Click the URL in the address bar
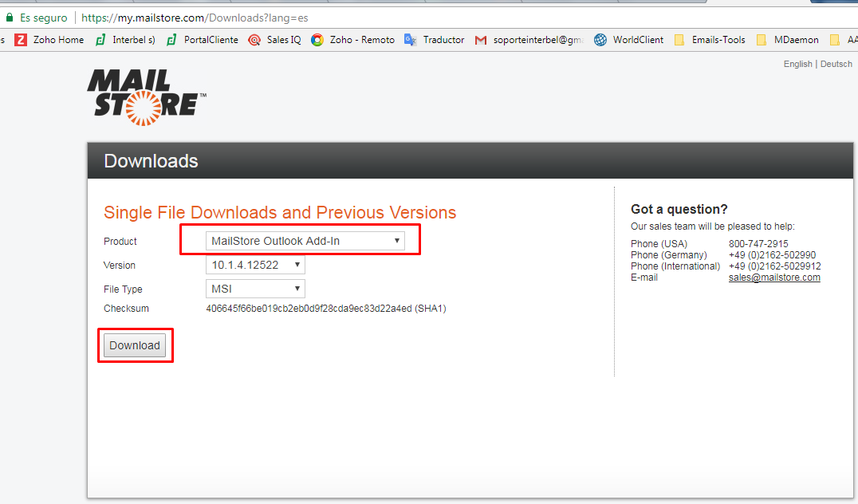Viewport: 858px width, 504px height. click(x=195, y=18)
